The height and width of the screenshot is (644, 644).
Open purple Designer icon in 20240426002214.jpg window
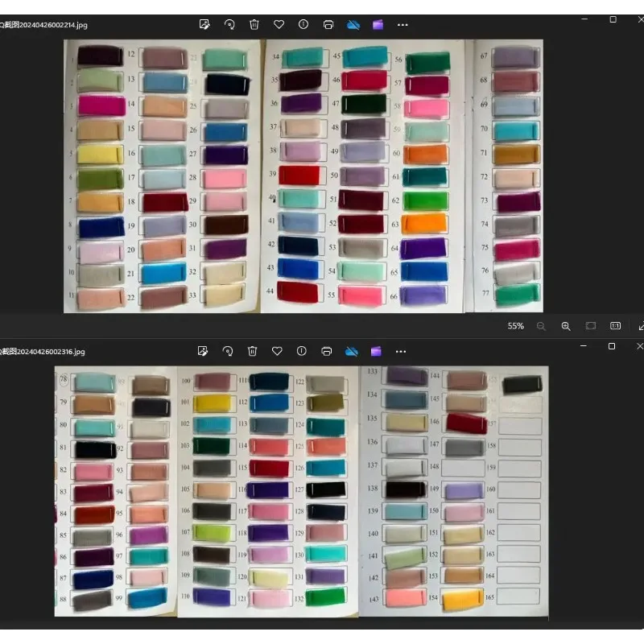[378, 25]
